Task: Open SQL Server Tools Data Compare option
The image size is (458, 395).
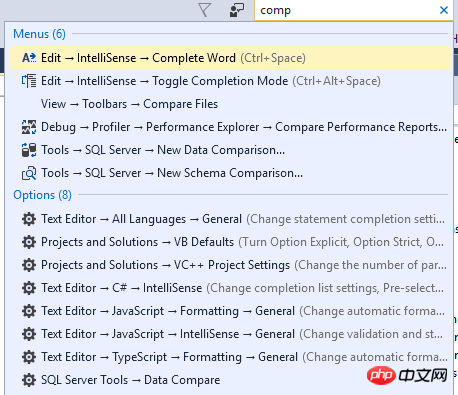Action: click(x=230, y=380)
